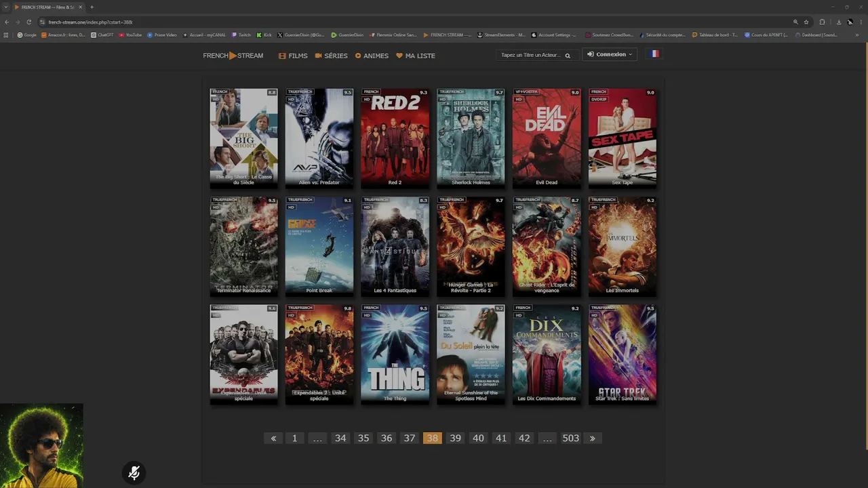Bookmark this page with star icon

(806, 22)
